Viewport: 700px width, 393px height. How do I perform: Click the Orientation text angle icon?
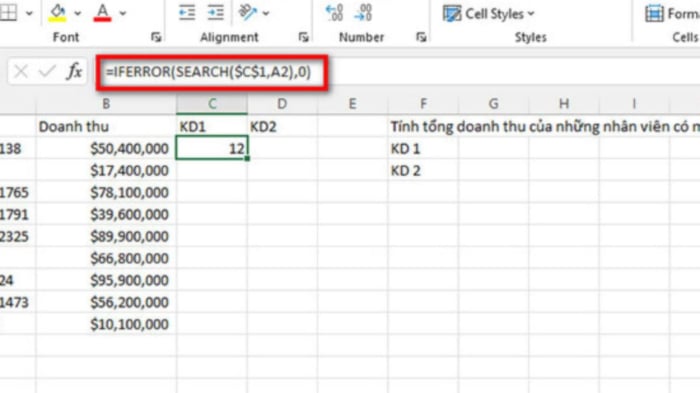coord(248,13)
